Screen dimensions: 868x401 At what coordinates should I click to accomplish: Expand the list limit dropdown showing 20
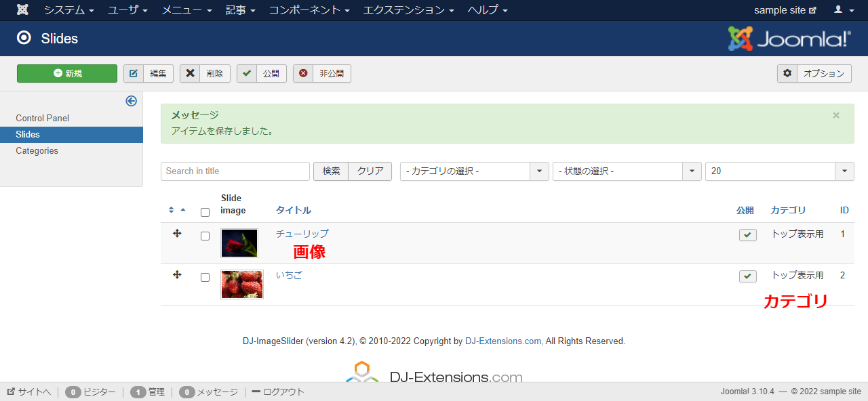(779, 171)
